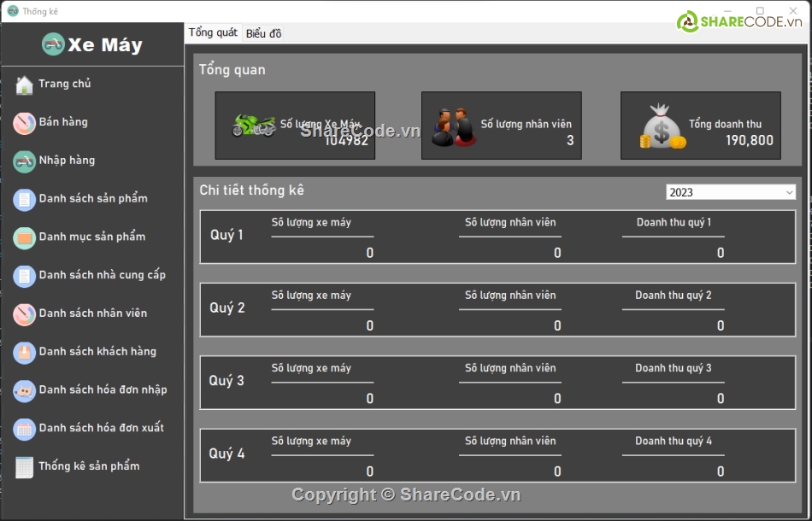Click the house icon beside Trang chủ

24,85
